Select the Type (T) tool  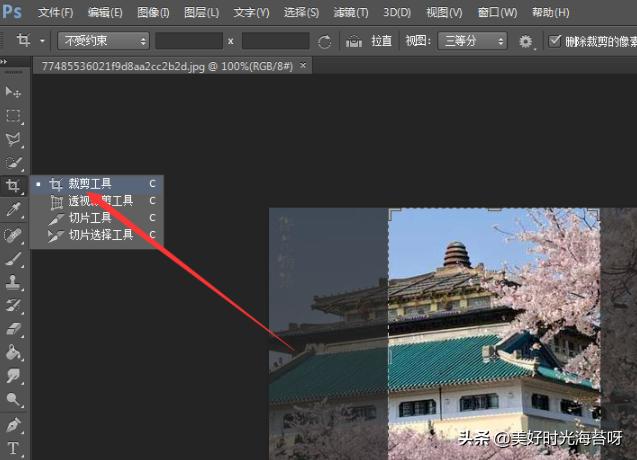14,448
